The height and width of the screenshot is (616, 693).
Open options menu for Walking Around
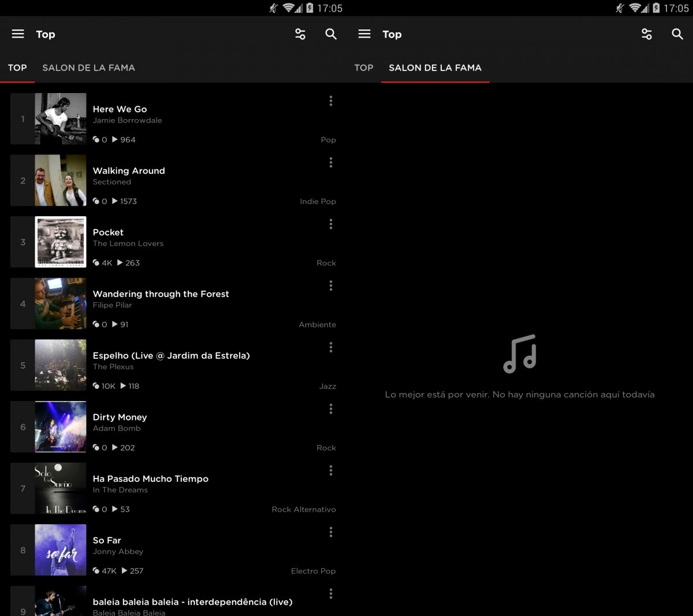click(x=331, y=162)
